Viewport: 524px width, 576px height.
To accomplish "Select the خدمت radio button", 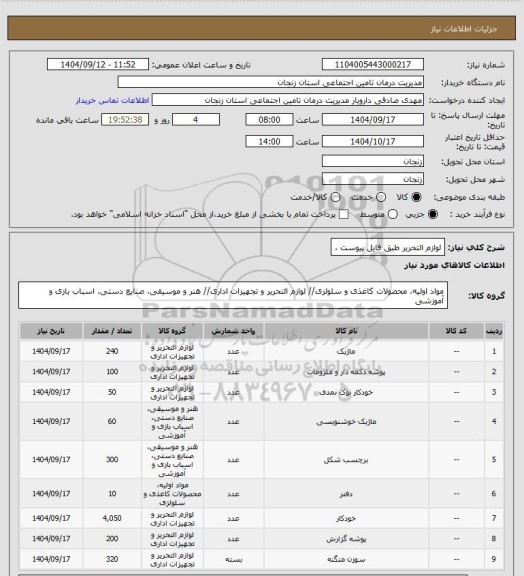I will (381, 197).
